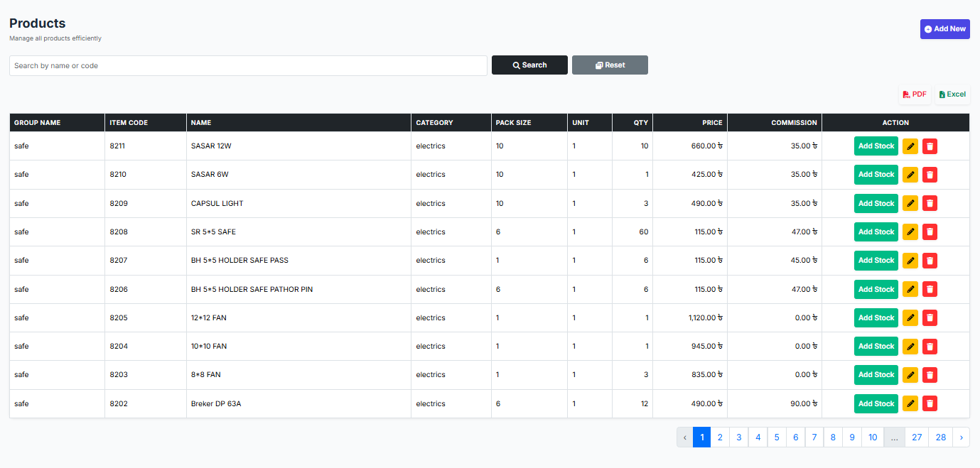Add stock for BH 5*5 HOLDER SAFE PATHOR PIN
The height and width of the screenshot is (468, 980).
click(876, 290)
